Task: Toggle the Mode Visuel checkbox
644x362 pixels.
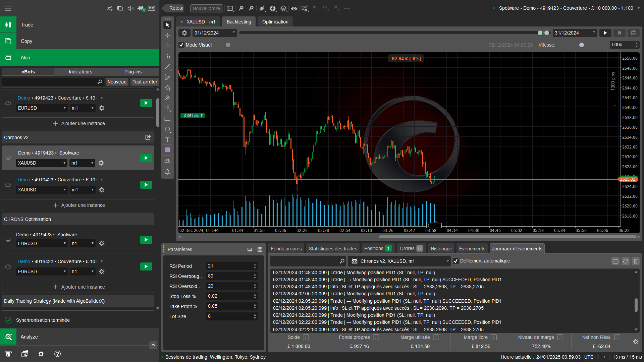Action: (x=181, y=45)
